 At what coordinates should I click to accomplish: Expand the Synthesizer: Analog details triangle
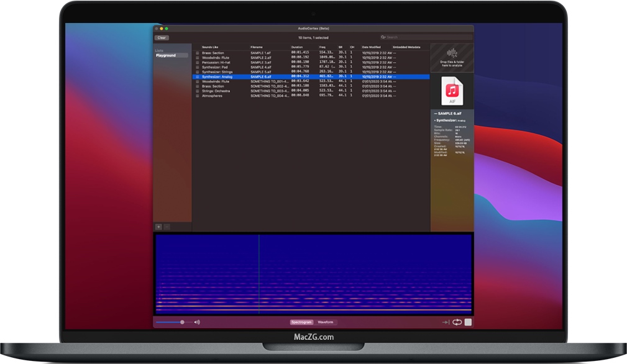point(434,120)
